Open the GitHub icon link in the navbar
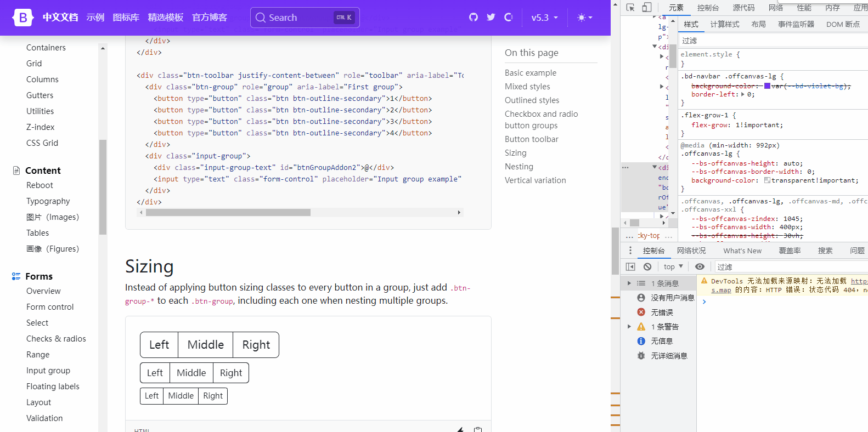The height and width of the screenshot is (432, 868). [474, 18]
